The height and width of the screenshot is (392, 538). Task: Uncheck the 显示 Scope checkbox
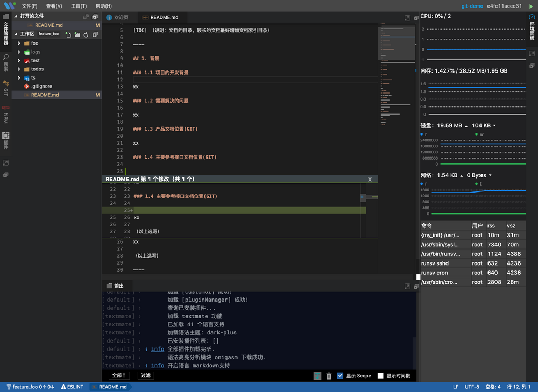(341, 376)
